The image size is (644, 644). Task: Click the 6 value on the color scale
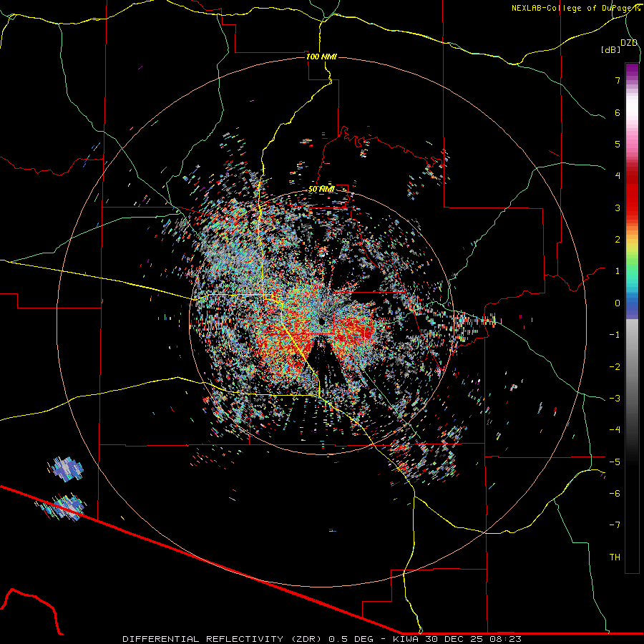point(618,112)
